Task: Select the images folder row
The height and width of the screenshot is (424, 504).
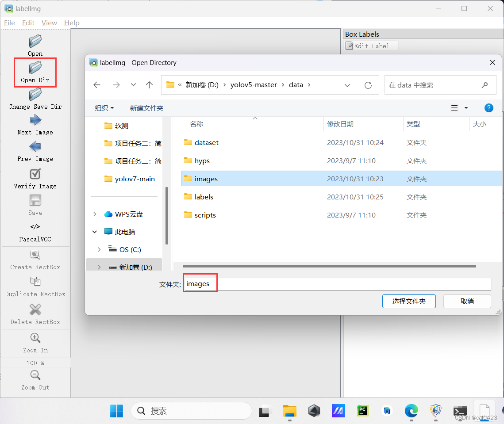Action: [341, 179]
